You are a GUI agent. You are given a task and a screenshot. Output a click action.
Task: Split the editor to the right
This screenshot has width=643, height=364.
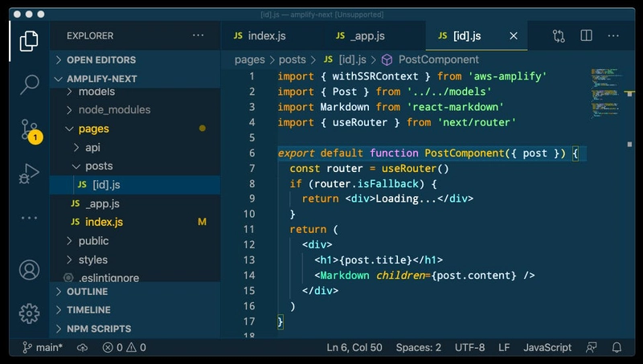pos(587,35)
